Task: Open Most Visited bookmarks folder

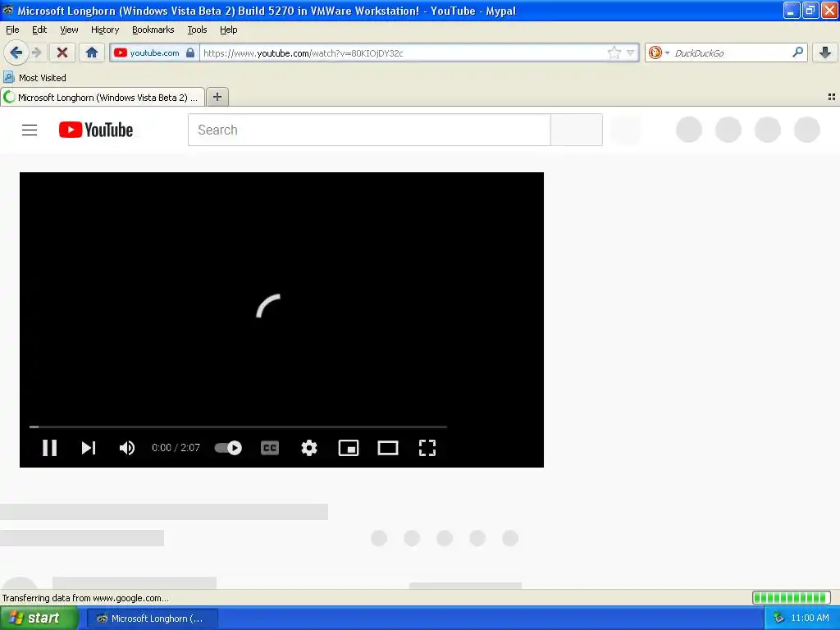Action: point(35,78)
